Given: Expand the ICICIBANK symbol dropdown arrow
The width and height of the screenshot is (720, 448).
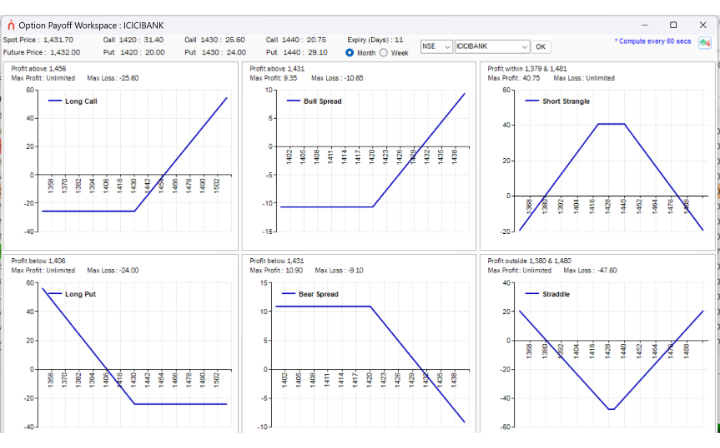Looking at the screenshot, I should [524, 47].
